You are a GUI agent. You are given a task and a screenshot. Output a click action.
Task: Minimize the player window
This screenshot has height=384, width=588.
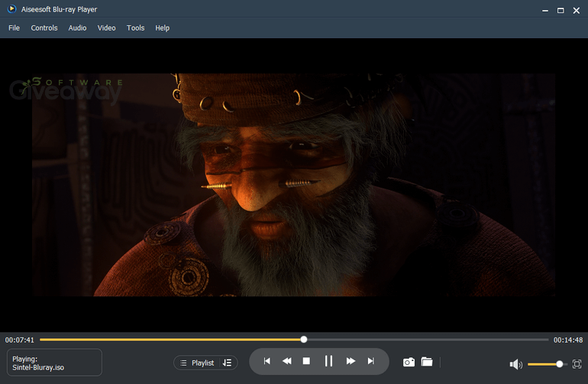[545, 11]
